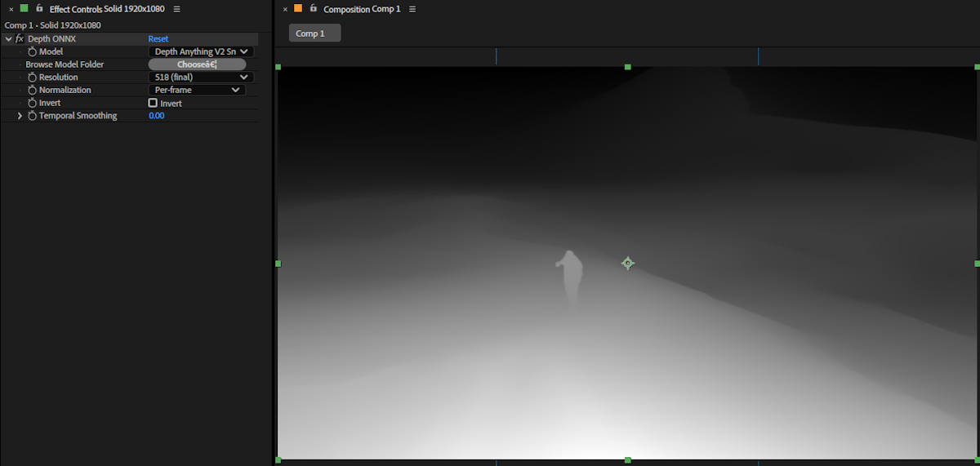Click the right-middle layer handle in viewer
The height and width of the screenshot is (466, 980).
pos(977,264)
